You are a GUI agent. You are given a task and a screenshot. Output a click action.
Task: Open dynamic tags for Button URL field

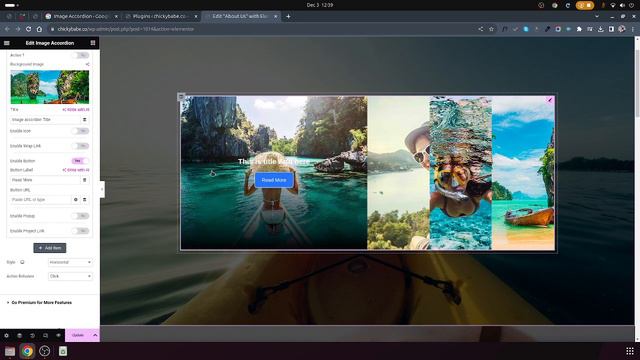point(84,200)
